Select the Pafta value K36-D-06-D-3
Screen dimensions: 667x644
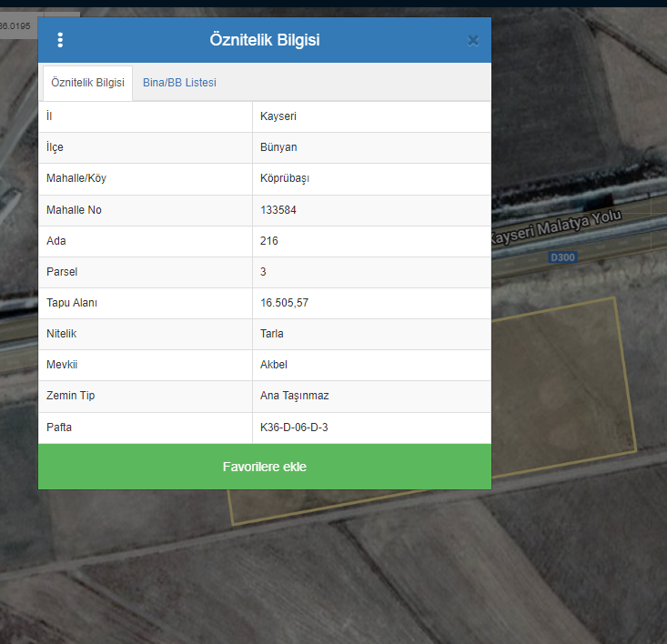coord(294,428)
